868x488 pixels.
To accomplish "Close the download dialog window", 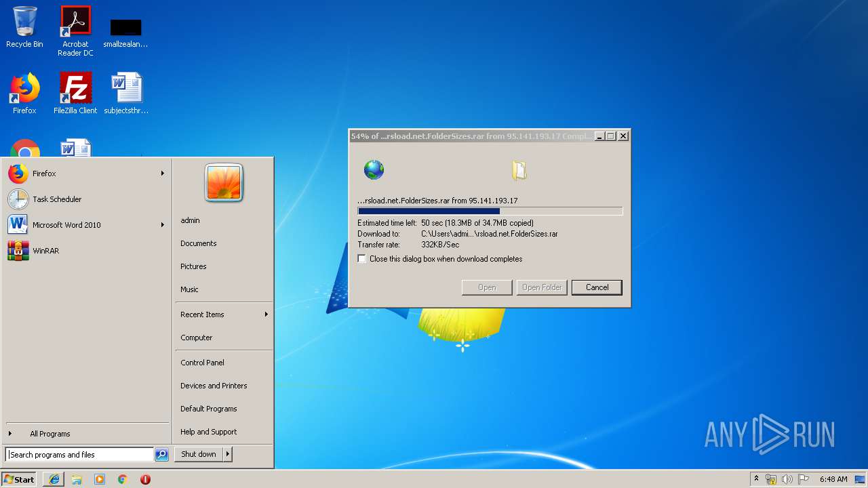I will click(x=623, y=136).
